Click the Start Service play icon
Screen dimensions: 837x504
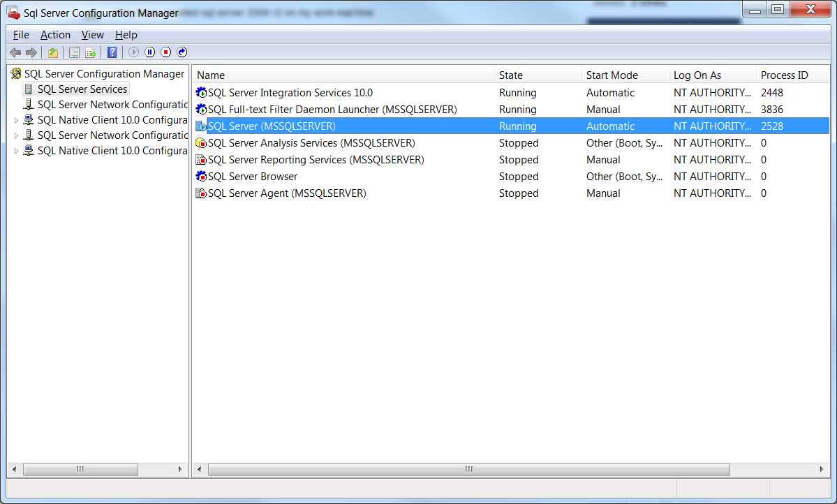point(133,52)
